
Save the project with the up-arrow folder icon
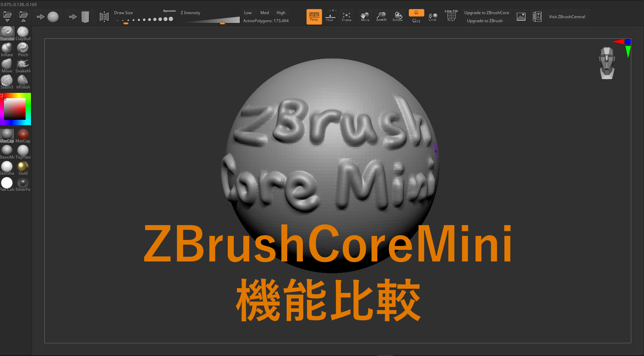click(24, 16)
